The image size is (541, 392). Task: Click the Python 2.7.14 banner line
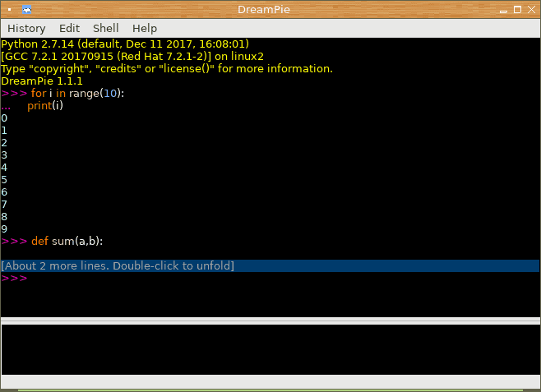click(125, 44)
